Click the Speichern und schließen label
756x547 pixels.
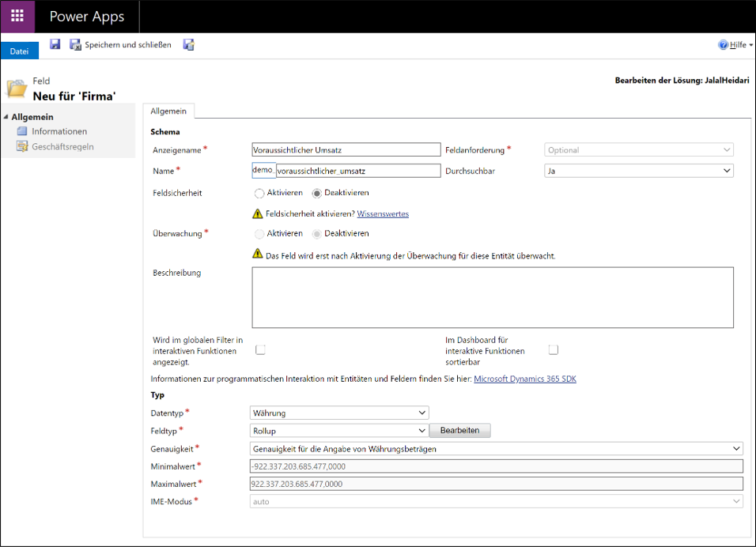(128, 45)
